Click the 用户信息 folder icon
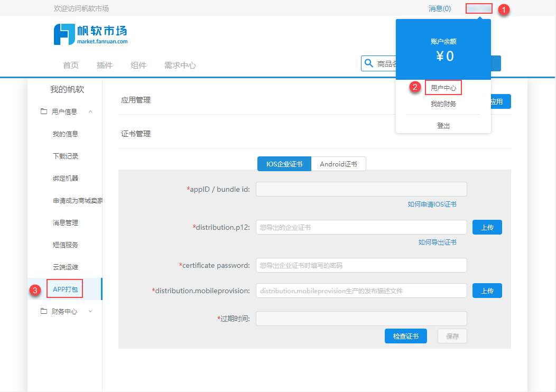 coord(44,111)
